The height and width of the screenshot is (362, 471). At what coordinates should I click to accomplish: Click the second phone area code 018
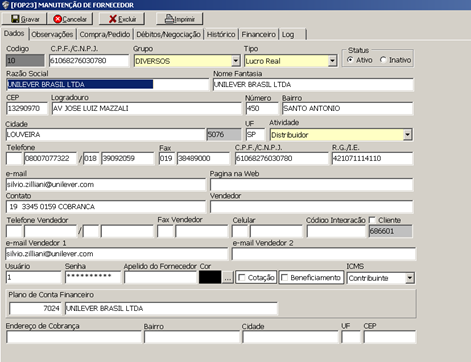click(91, 158)
